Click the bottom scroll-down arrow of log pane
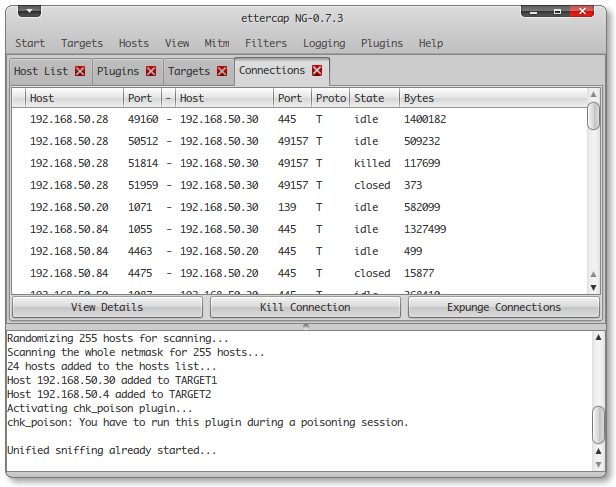Image resolution: width=616 pixels, height=487 pixels. click(598, 465)
